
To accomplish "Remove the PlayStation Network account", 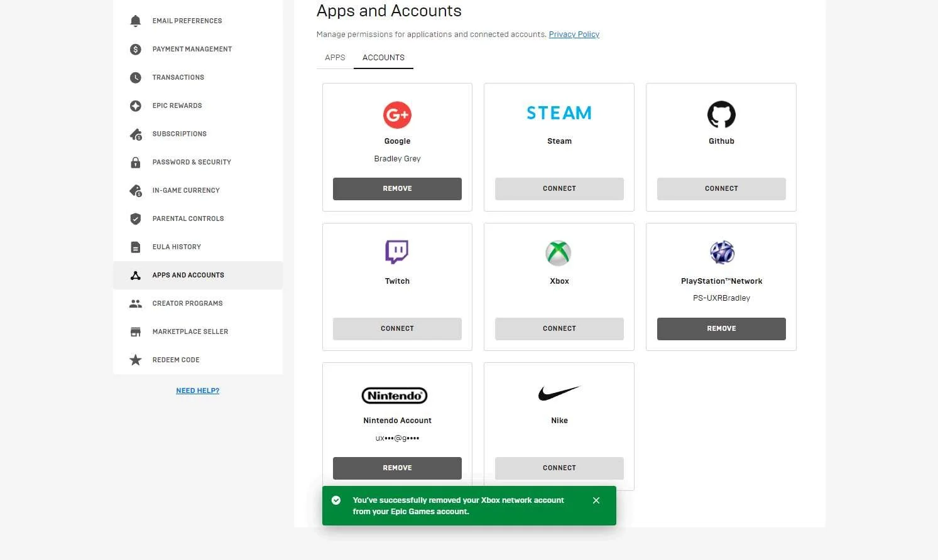I will [721, 329].
